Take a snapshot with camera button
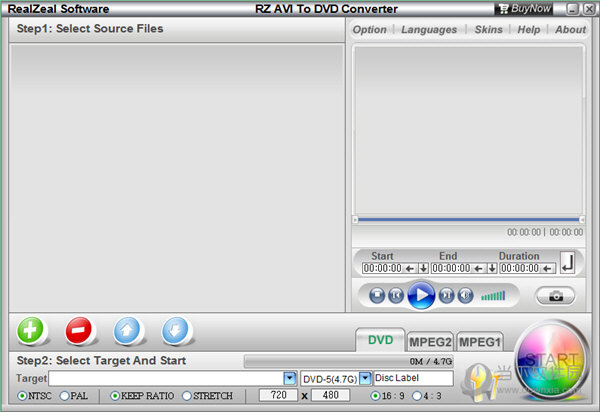 556,296
